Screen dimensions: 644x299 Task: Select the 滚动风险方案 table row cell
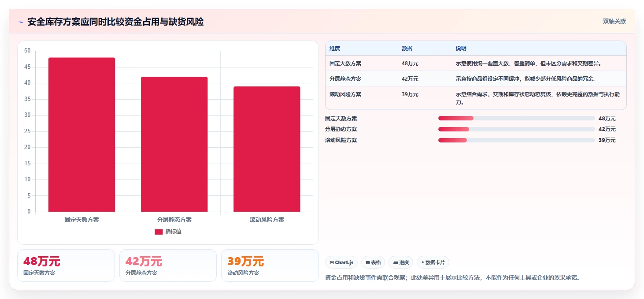point(345,94)
